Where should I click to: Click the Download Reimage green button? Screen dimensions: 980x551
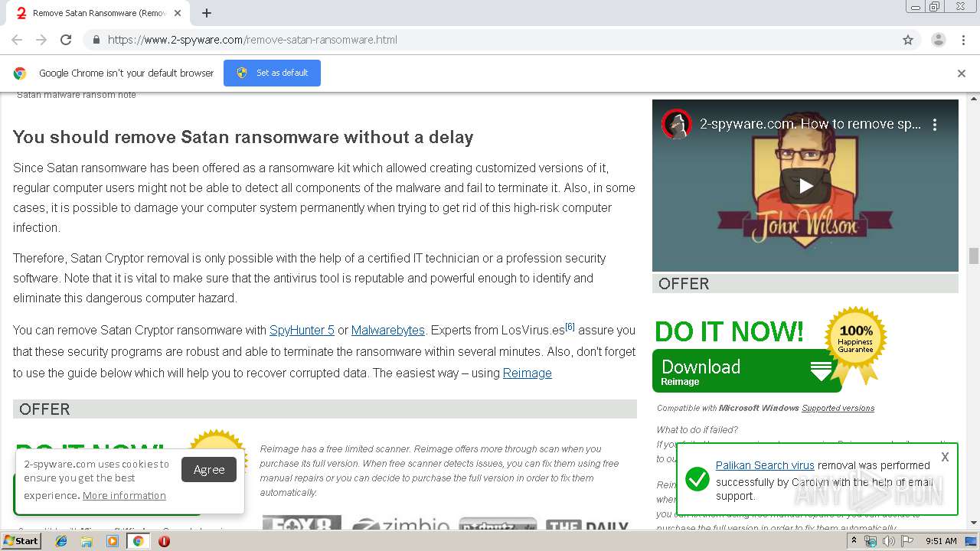pyautogui.click(x=746, y=371)
